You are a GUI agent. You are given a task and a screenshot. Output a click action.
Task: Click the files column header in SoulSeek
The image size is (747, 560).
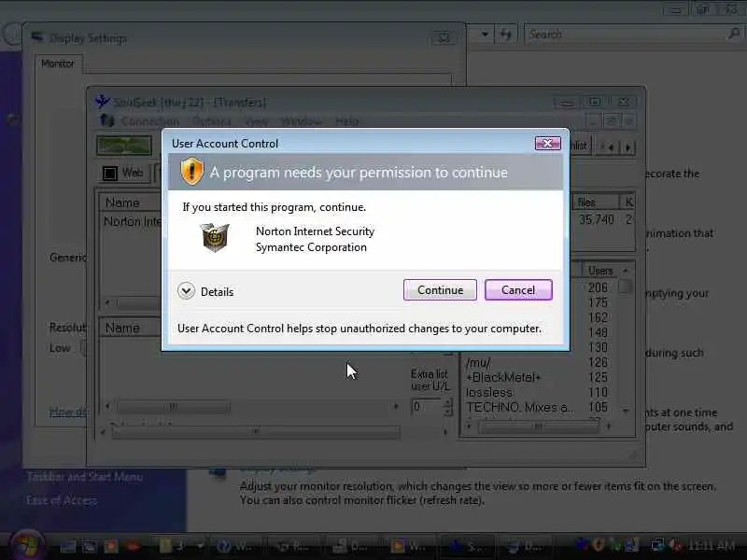[595, 203]
